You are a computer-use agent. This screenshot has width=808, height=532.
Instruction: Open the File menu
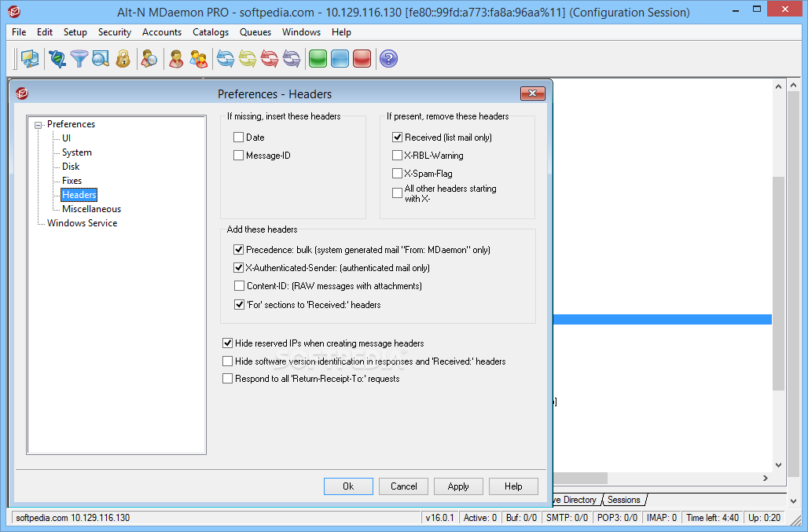tap(19, 32)
